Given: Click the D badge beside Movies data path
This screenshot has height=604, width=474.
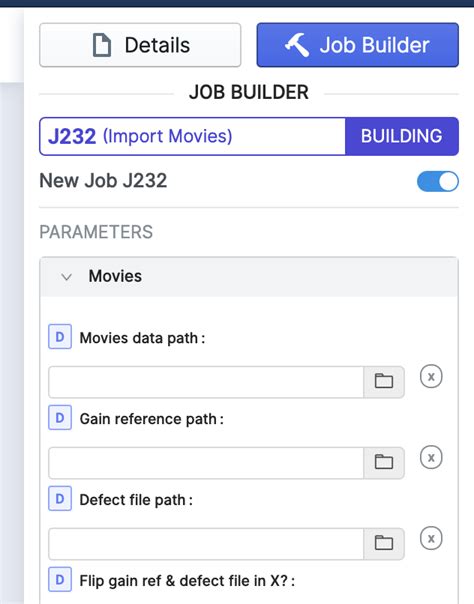Looking at the screenshot, I should pyautogui.click(x=60, y=337).
